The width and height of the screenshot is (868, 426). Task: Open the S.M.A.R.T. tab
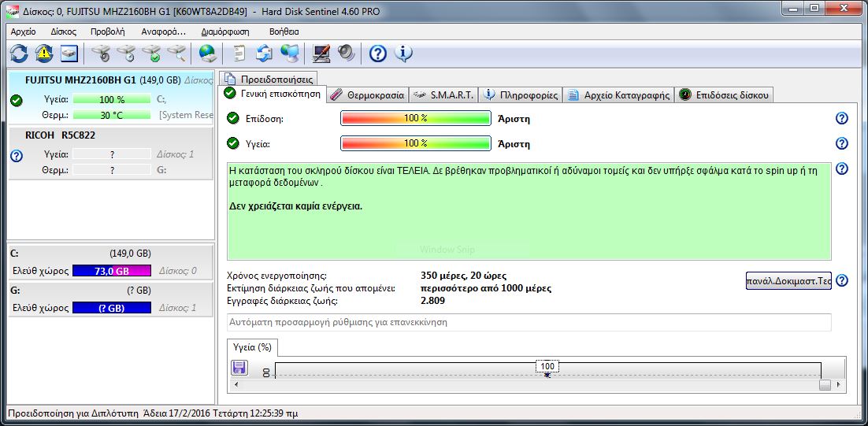point(443,95)
